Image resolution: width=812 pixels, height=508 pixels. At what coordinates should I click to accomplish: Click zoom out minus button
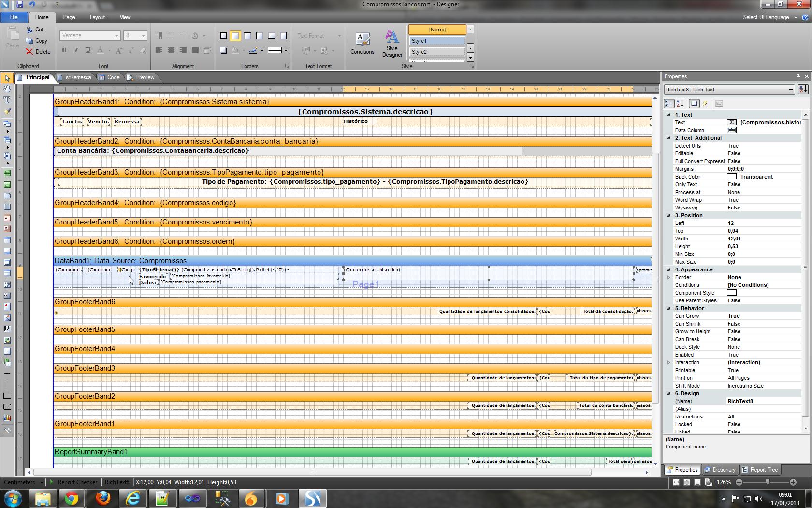(739, 482)
